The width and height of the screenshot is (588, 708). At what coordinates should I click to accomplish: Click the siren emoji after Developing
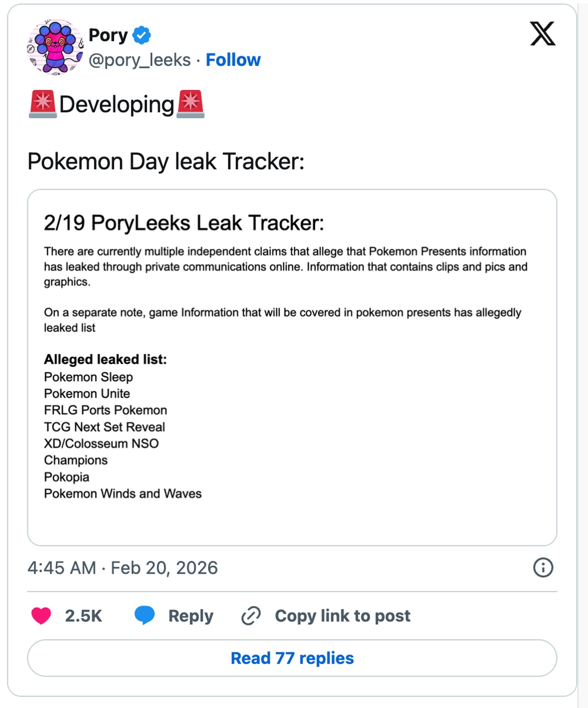coord(190,104)
